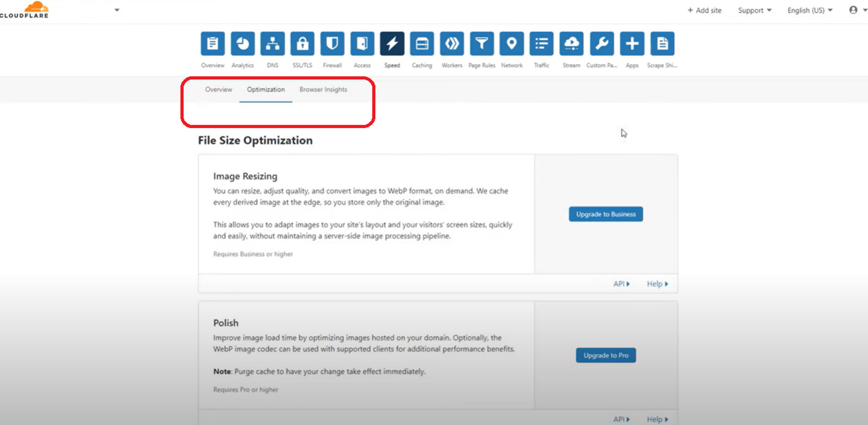Open the Overview app icon
Image resolution: width=868 pixels, height=425 pixels.
[x=212, y=44]
